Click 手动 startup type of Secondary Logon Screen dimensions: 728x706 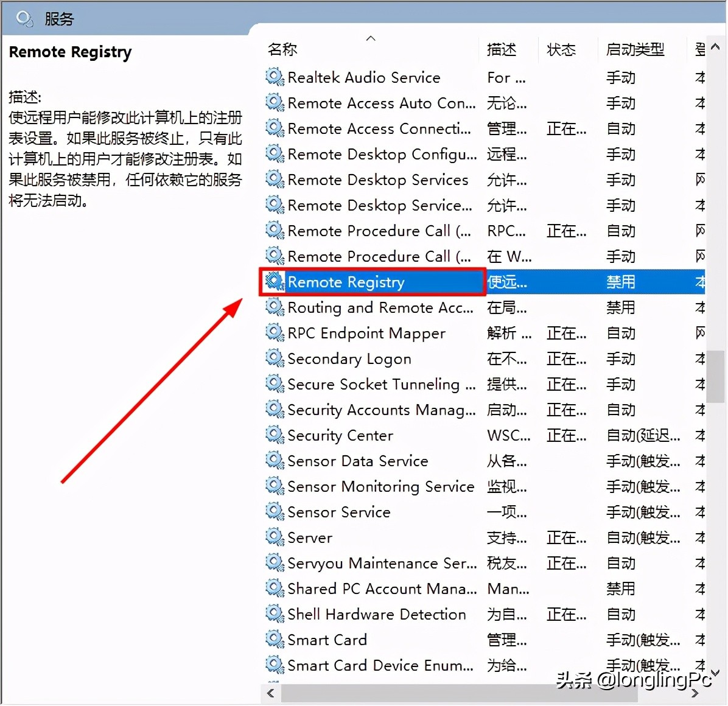tap(621, 359)
